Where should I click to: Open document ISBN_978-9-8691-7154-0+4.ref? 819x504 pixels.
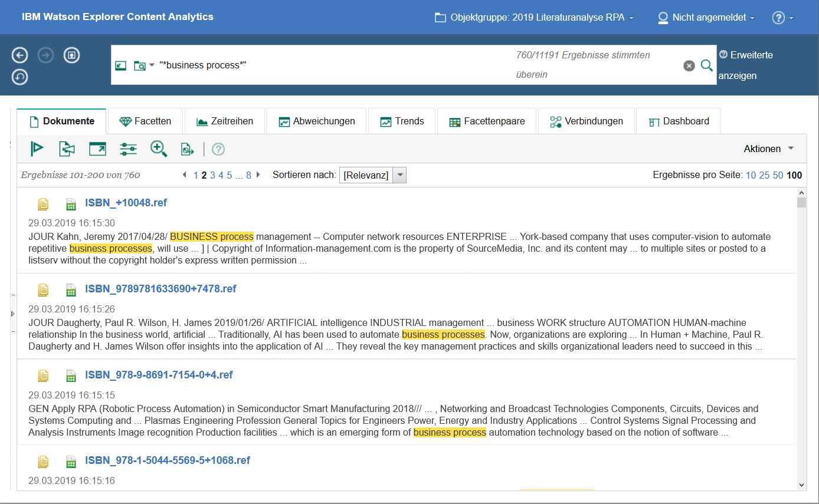pos(159,375)
